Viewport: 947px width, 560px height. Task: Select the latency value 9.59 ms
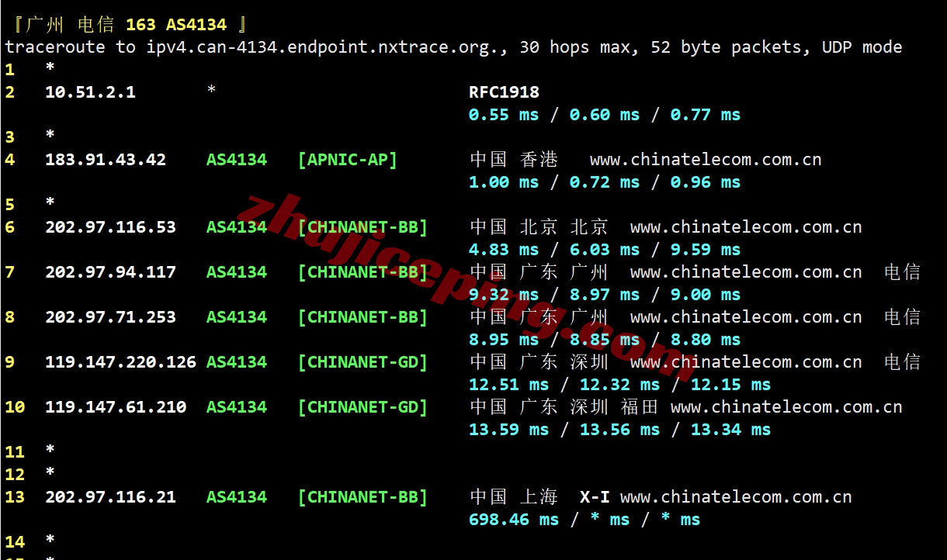pos(706,250)
